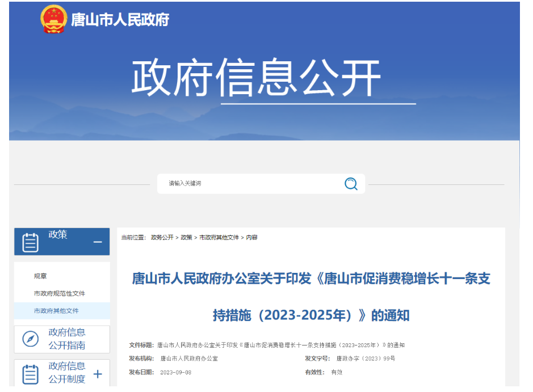Click 市政府其他文件 in the breadcrumb path

coord(219,237)
